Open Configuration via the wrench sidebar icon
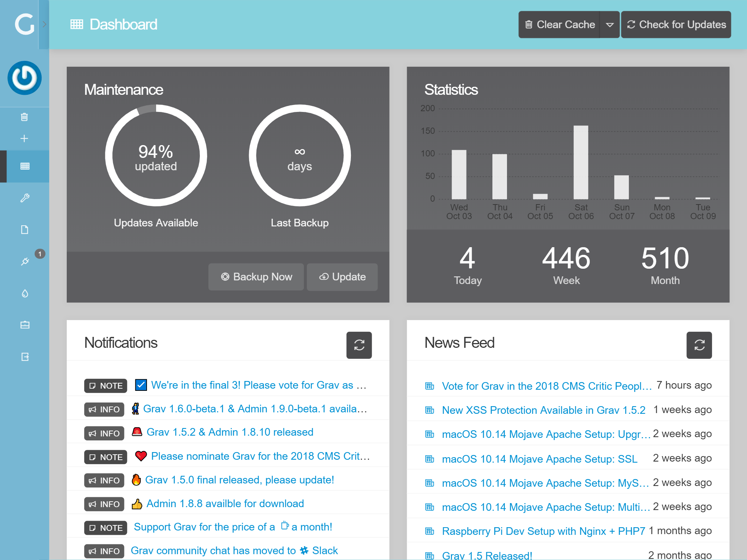 (24, 198)
